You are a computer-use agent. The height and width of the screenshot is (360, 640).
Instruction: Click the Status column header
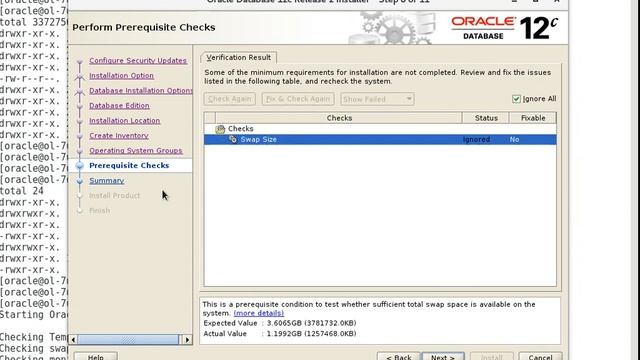click(486, 118)
